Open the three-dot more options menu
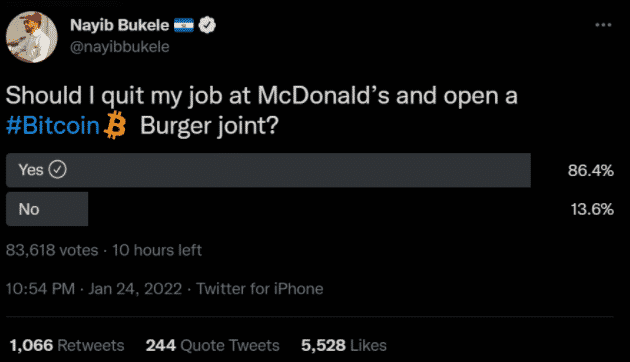The image size is (630, 362). [603, 25]
